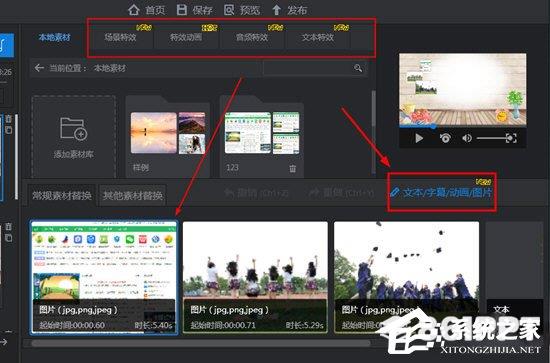550x363 pixels.
Task: Delete the 123 folder via trash icon
Action: coord(293,169)
